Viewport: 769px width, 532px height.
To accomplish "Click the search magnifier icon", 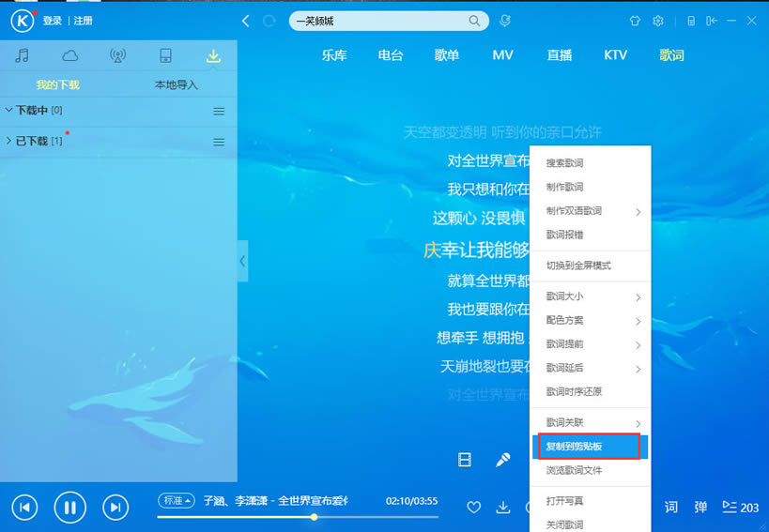I will (x=474, y=21).
